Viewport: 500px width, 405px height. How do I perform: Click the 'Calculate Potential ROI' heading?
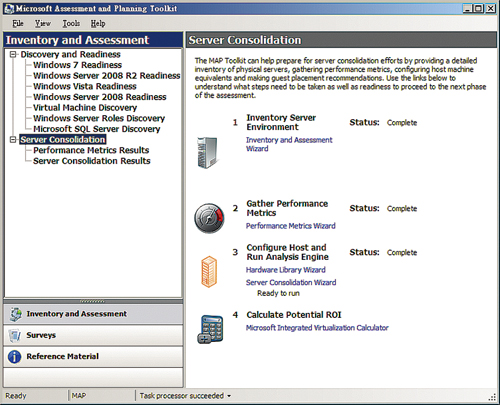coord(294,315)
